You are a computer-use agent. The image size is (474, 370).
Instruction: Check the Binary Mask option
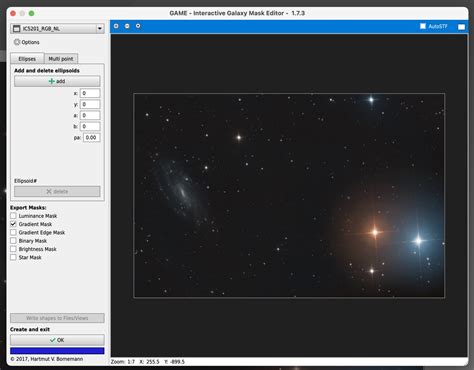13,241
